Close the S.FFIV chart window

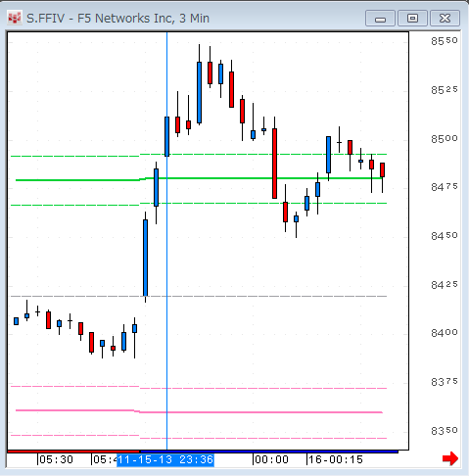pos(445,19)
